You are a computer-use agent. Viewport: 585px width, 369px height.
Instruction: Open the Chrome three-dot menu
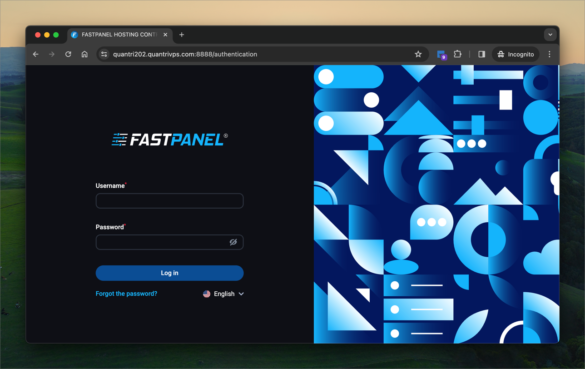point(549,54)
